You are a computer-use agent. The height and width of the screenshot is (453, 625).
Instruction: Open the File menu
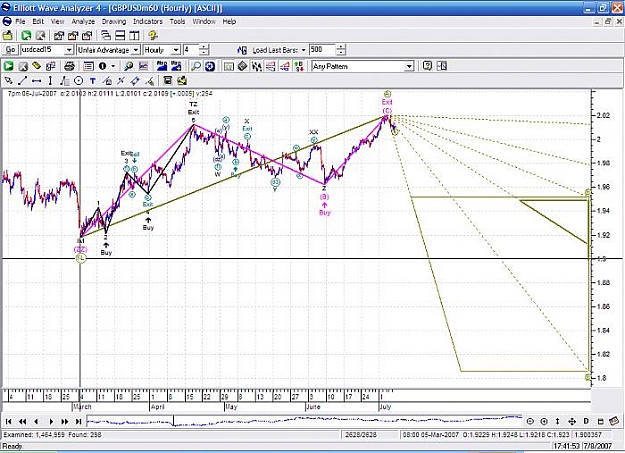pyautogui.click(x=20, y=22)
